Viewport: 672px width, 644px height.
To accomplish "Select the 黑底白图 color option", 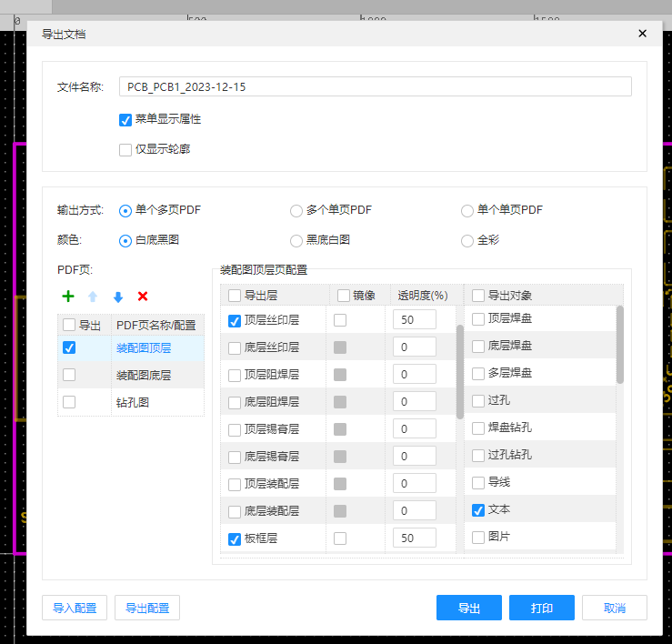I will (x=296, y=241).
